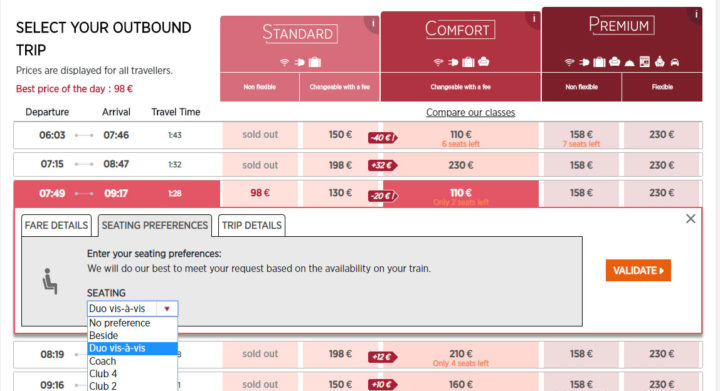Choose highlighted "Duo vis-à-vis" list option
The image size is (720, 391).
point(132,348)
